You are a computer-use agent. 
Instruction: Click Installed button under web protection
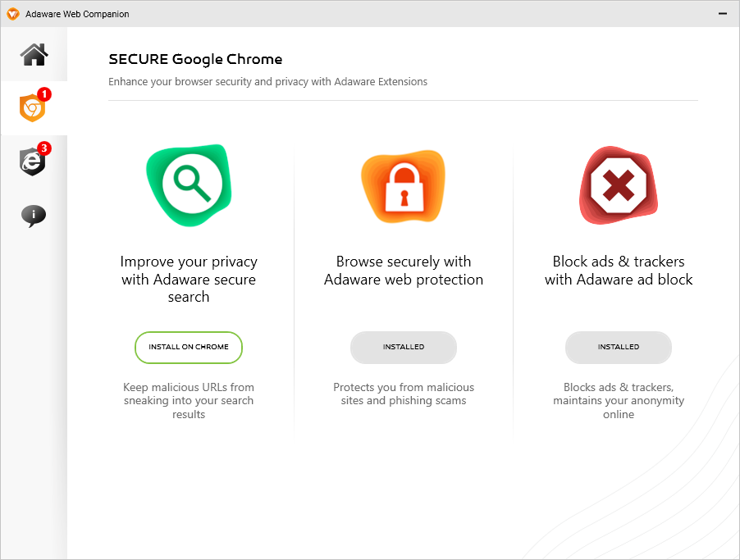point(404,348)
